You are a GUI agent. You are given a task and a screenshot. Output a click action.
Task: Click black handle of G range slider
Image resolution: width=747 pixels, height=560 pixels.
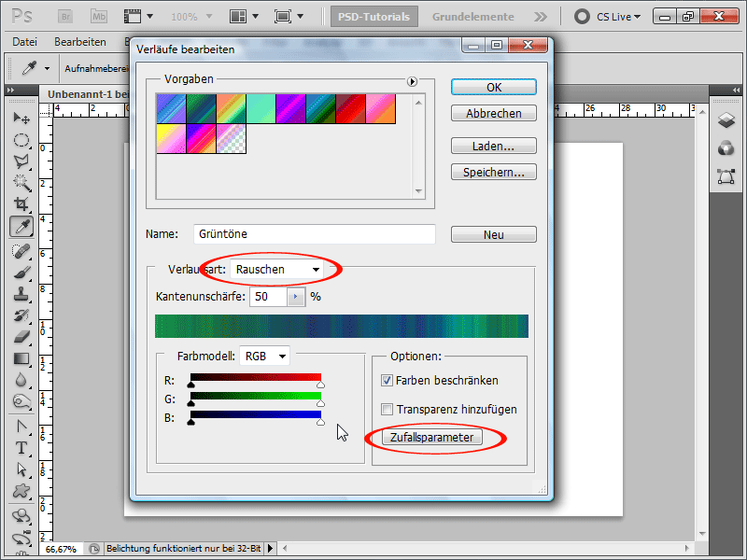click(191, 403)
